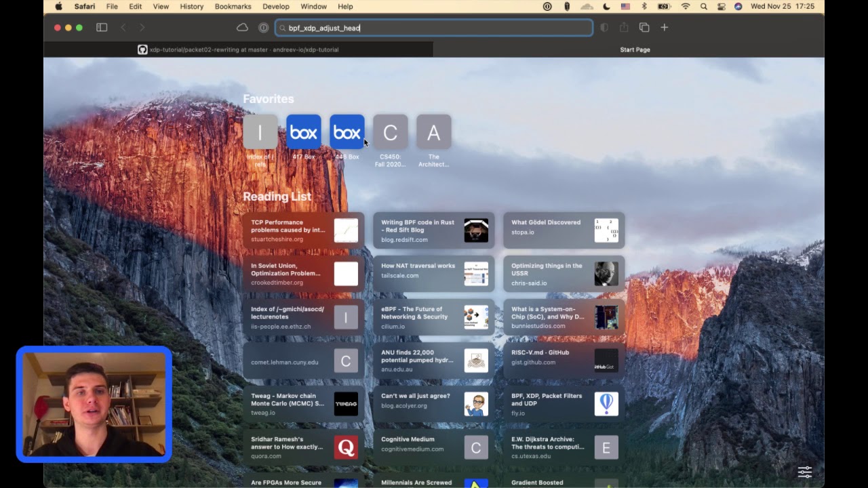868x488 pixels.
Task: Open a new tab with plus icon
Action: click(x=665, y=28)
